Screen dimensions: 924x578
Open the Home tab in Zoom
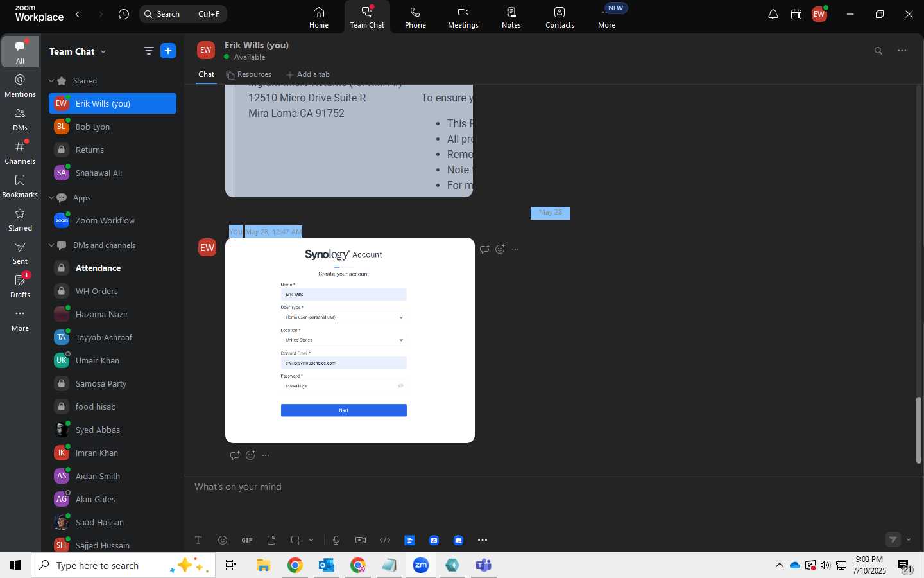(x=319, y=17)
